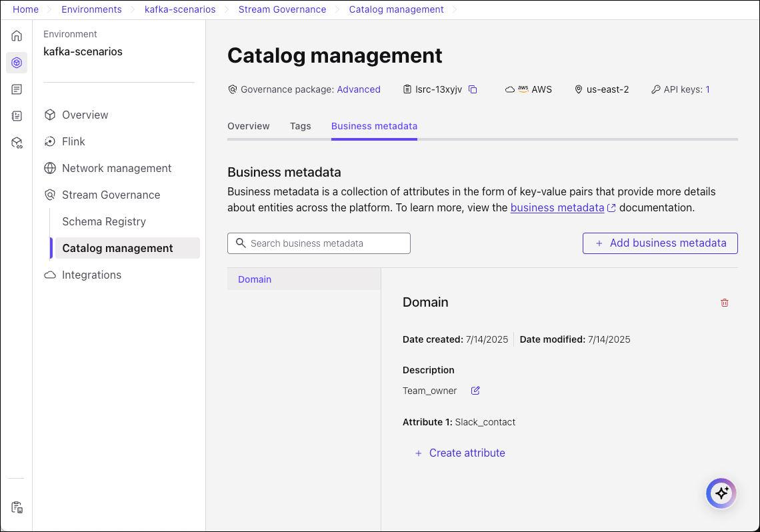
Task: Select the Business metadata tab
Action: coord(374,126)
